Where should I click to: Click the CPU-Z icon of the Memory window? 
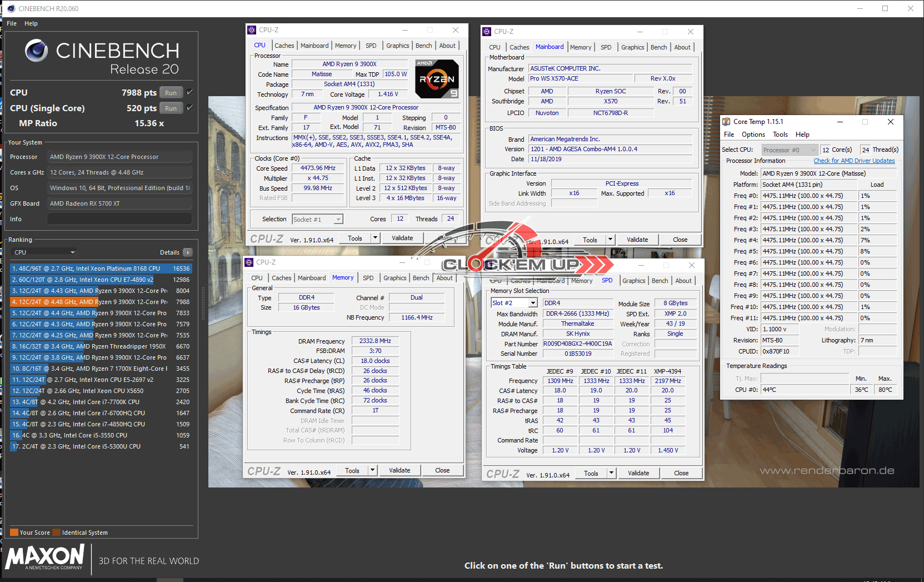click(x=249, y=262)
